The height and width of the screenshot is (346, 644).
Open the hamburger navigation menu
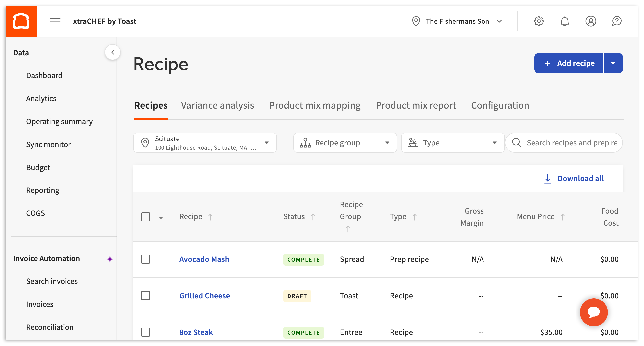[55, 21]
